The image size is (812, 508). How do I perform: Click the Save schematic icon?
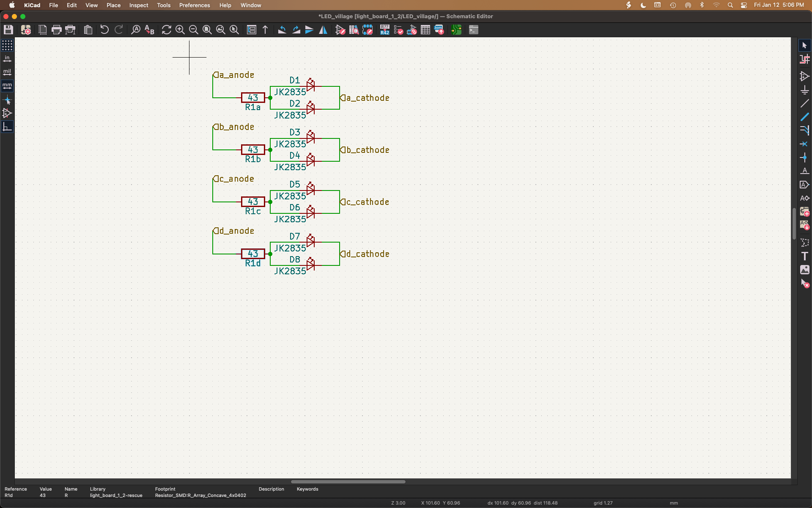click(x=8, y=30)
